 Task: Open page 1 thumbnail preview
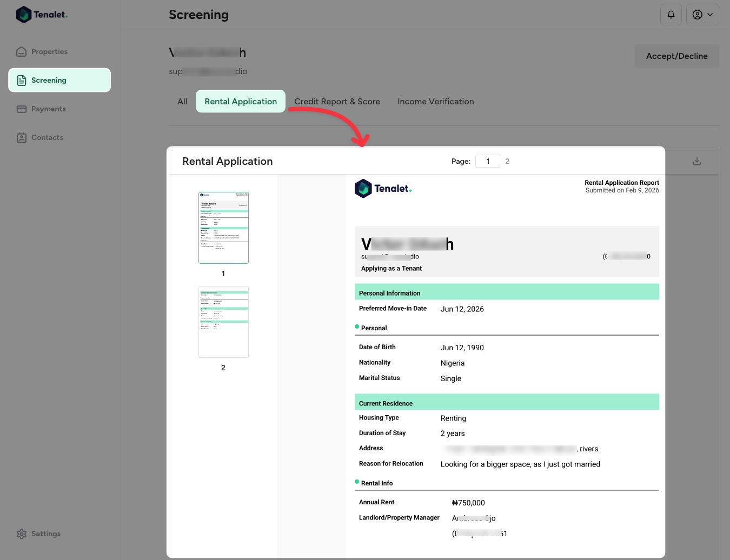click(x=223, y=228)
